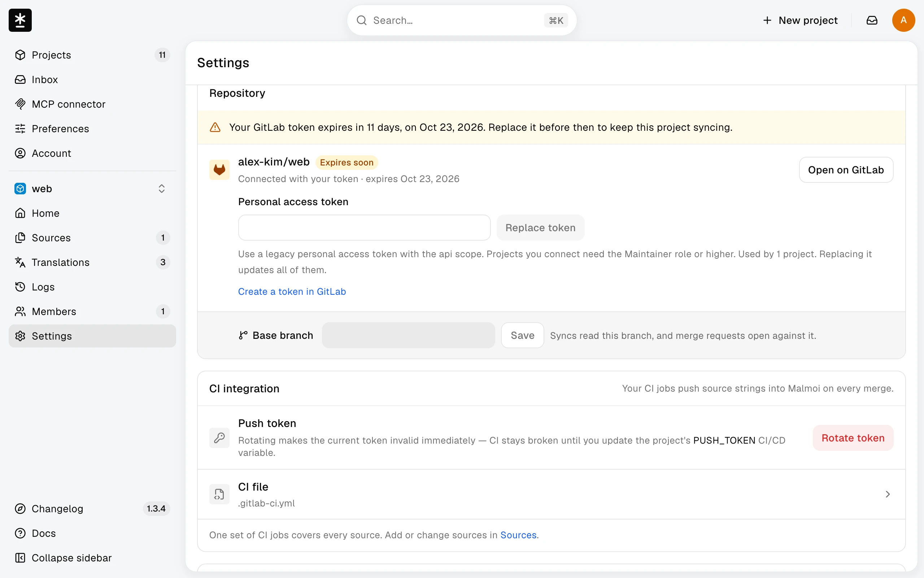Open the orange user avatar menu

tap(903, 20)
